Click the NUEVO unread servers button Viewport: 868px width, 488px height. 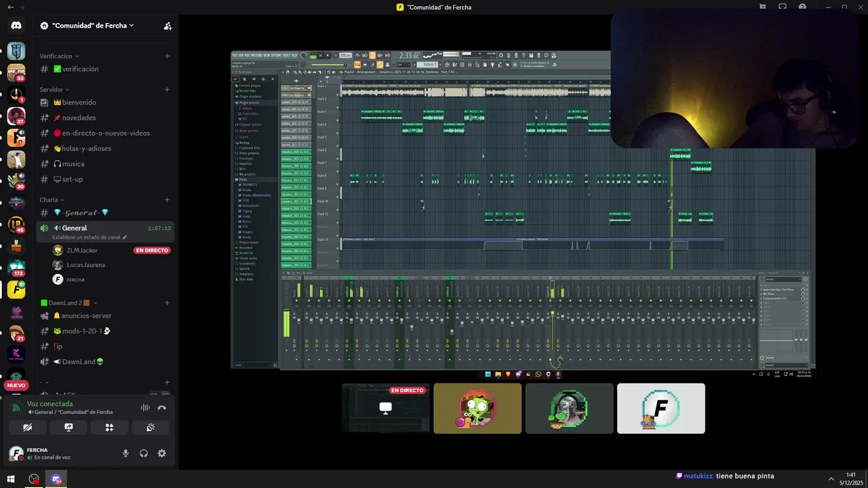(16, 386)
